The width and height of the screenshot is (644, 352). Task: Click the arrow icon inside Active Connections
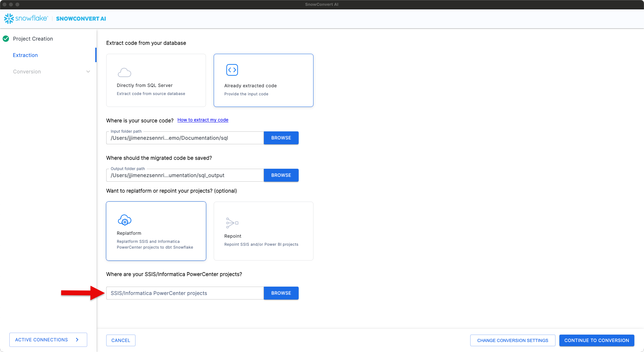77,339
